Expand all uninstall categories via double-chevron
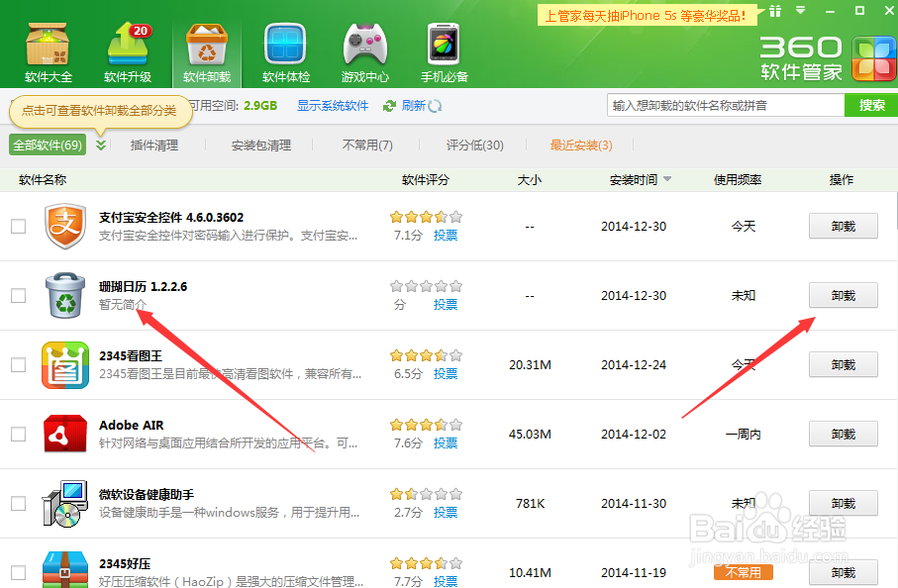The height and width of the screenshot is (588, 898). 102,144
